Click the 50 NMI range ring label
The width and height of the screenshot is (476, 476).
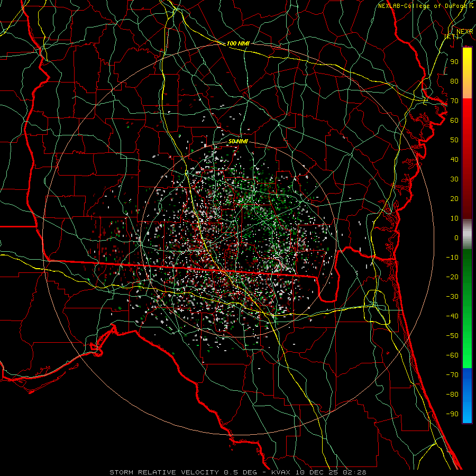pyautogui.click(x=238, y=141)
